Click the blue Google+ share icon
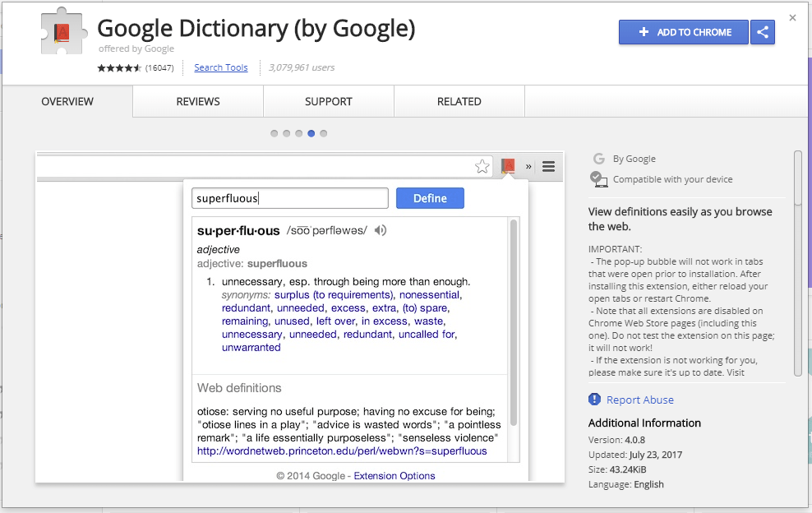812x513 pixels. [762, 32]
